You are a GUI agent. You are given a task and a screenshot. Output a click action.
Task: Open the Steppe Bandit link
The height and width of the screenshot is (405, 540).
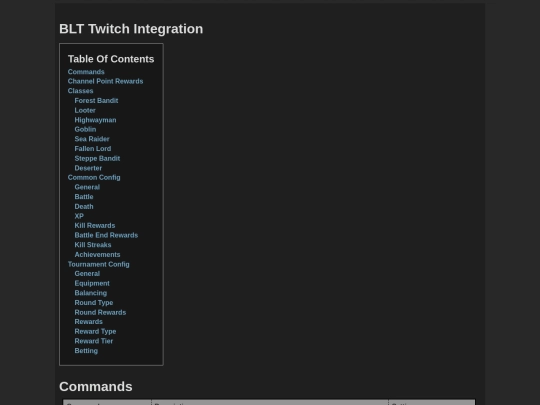click(x=97, y=158)
